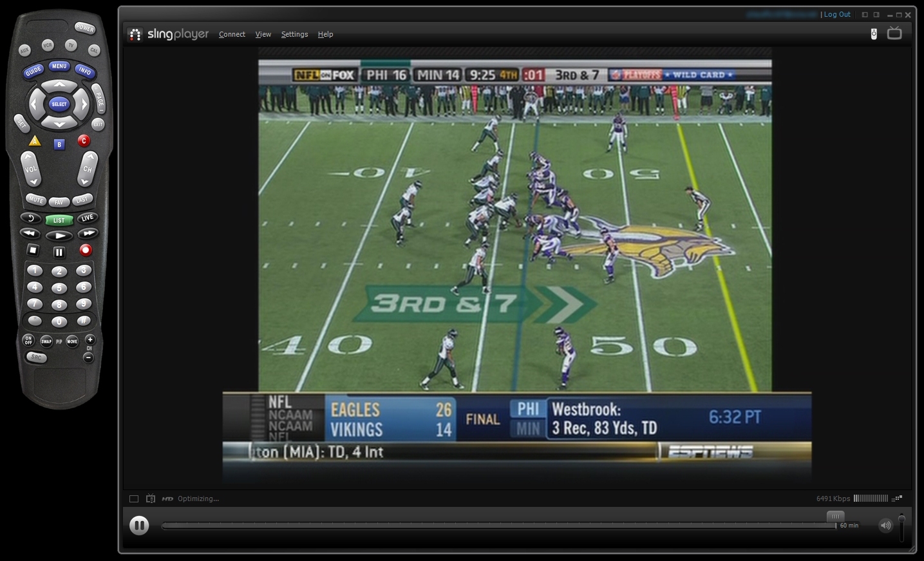Turn on the remote's POWER button
Image resolution: width=924 pixels, height=561 pixels.
point(84,28)
